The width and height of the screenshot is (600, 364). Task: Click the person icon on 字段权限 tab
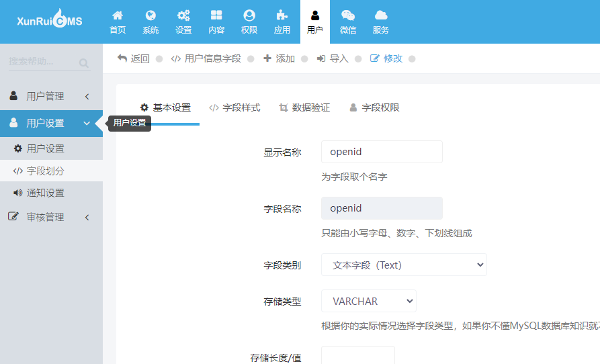point(353,107)
